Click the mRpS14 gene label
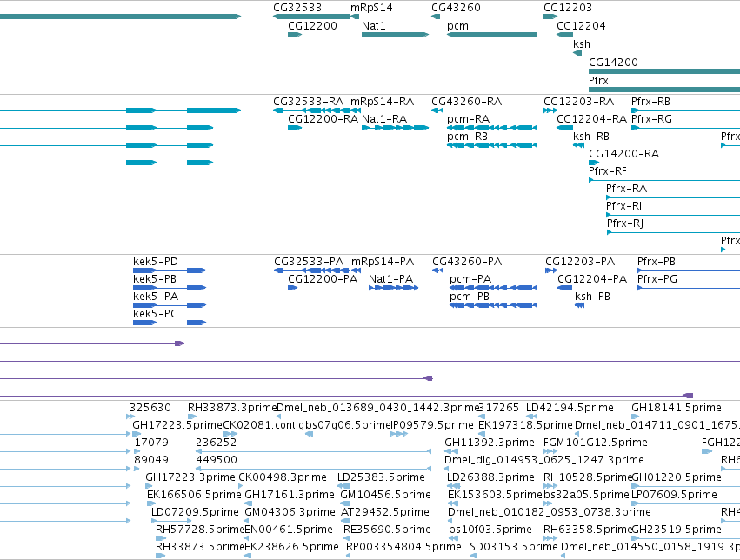This screenshot has height=560, width=740. [x=371, y=8]
